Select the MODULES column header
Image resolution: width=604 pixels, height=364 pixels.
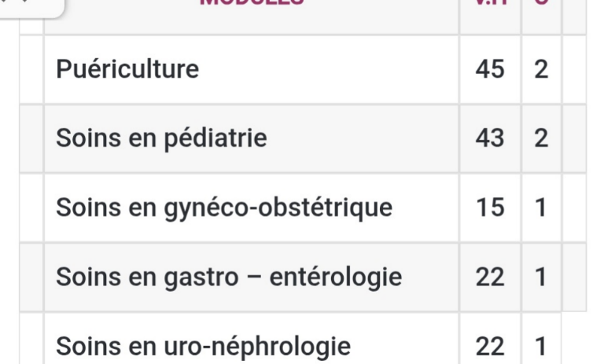252,3
